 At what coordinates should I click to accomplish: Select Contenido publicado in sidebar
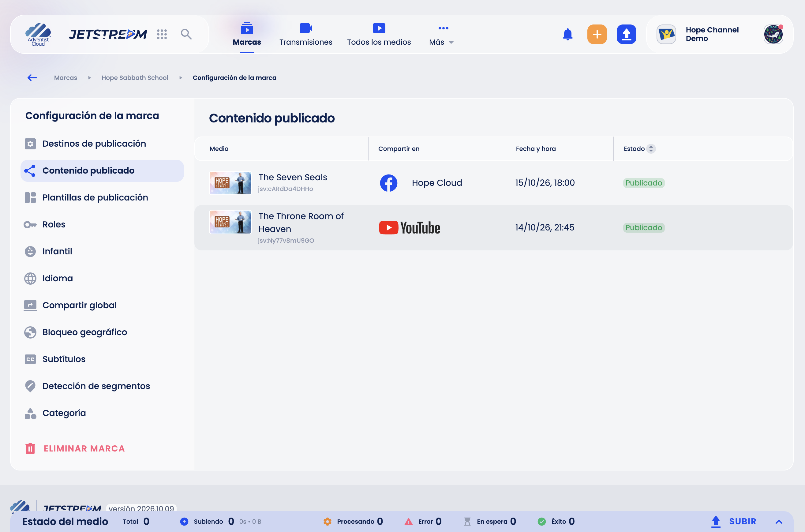pos(102,171)
